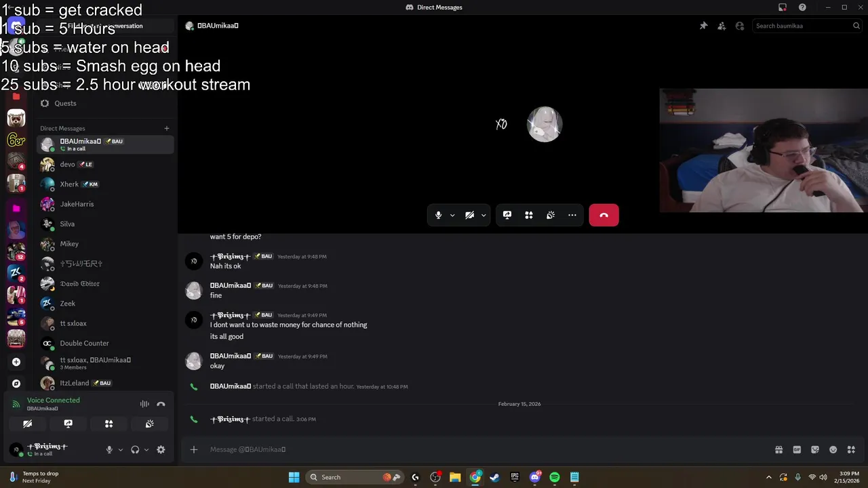Screen dimensions: 868x488
Task: Click your own avatar in user panel
Action: click(x=16, y=449)
